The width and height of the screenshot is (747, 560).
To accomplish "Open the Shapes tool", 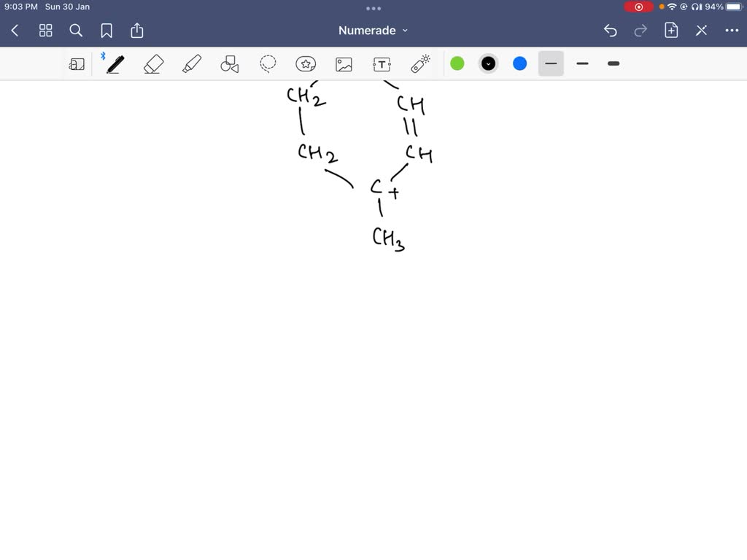I will click(x=230, y=63).
